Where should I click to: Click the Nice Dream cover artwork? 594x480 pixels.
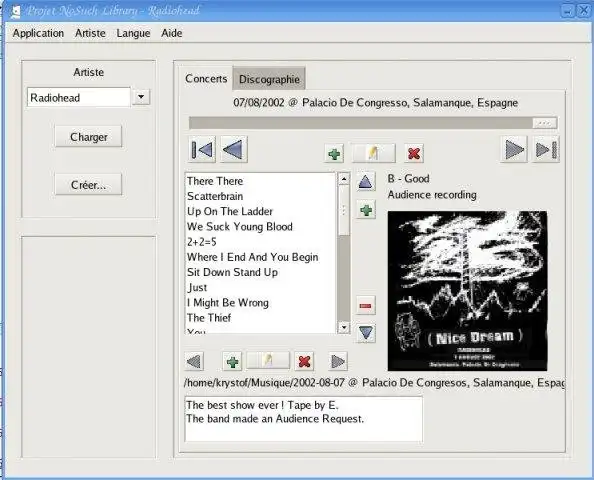[x=467, y=291]
